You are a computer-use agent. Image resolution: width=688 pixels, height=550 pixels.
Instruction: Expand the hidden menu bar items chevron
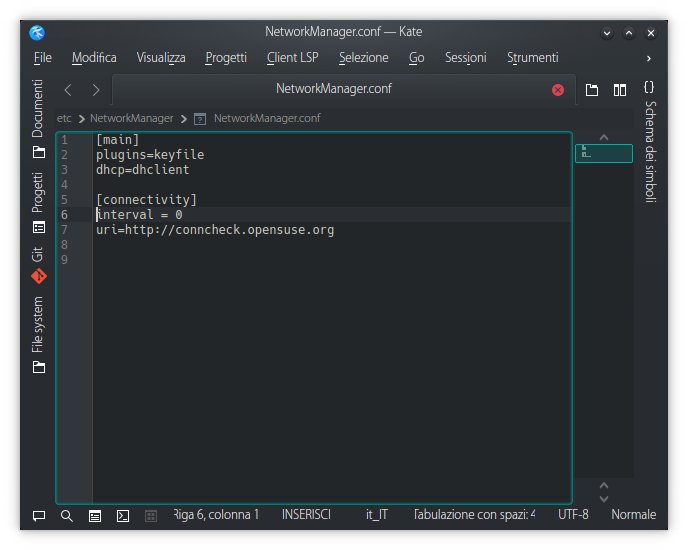point(649,58)
